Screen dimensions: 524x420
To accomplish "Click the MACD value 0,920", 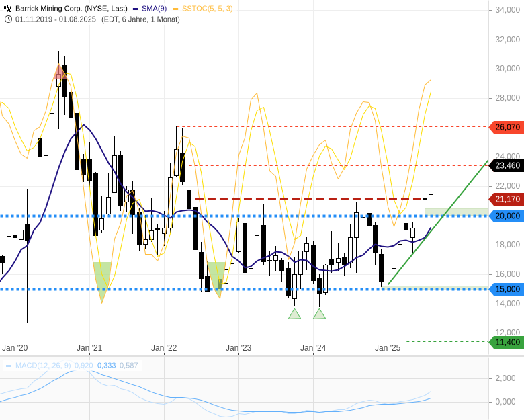I will click(x=83, y=365).
